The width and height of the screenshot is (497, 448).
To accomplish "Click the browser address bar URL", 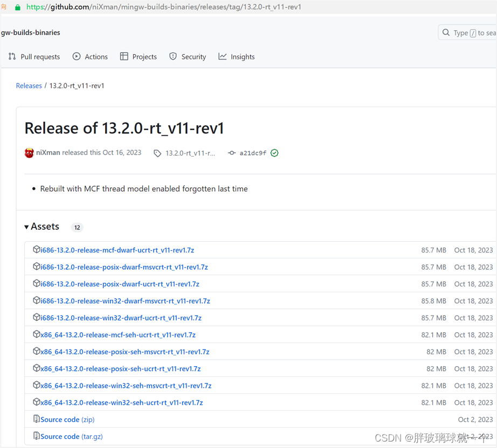I will 163,7.
